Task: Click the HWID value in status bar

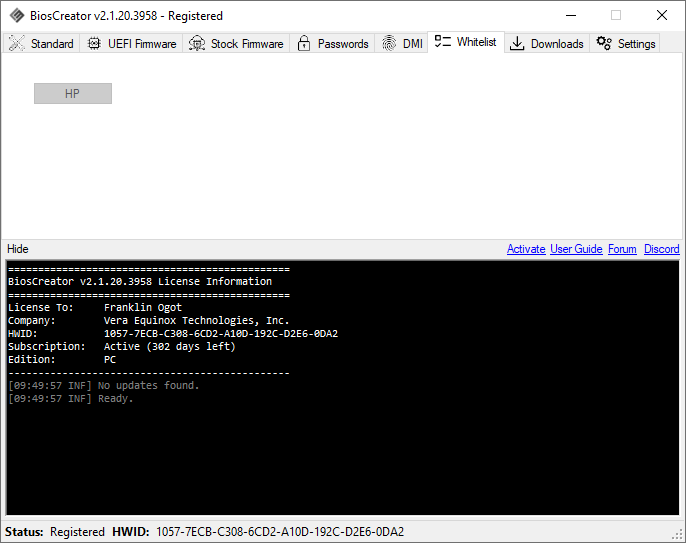Action: click(x=280, y=532)
